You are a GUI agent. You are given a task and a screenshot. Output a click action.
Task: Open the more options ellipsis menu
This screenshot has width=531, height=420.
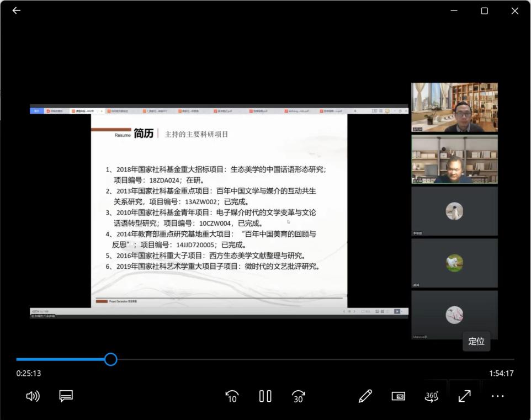(x=497, y=396)
